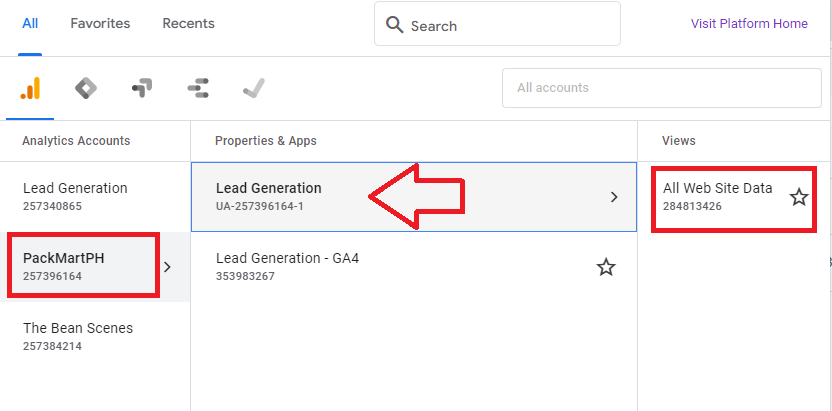832x411 pixels.
Task: Switch to the Google Tag Manager icon
Action: [86, 88]
